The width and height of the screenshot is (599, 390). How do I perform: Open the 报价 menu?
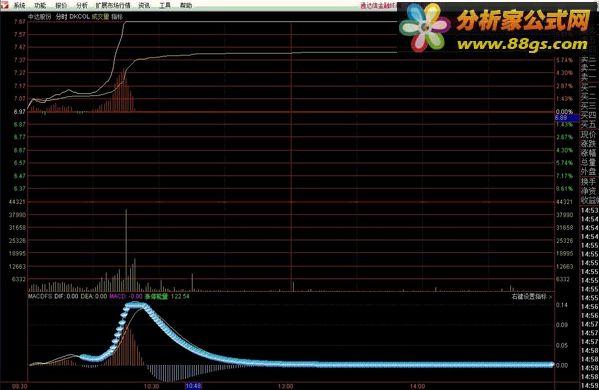pyautogui.click(x=61, y=5)
